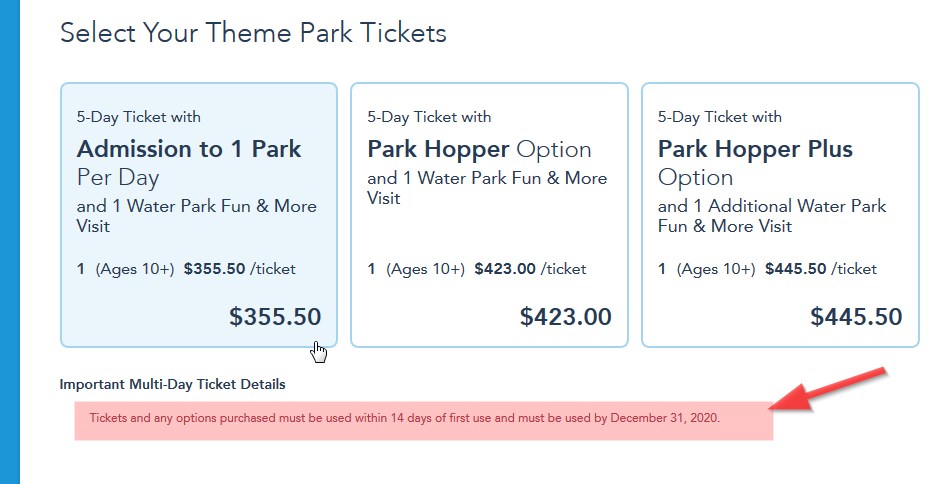Click the Admission to 1 Park title text

click(189, 149)
